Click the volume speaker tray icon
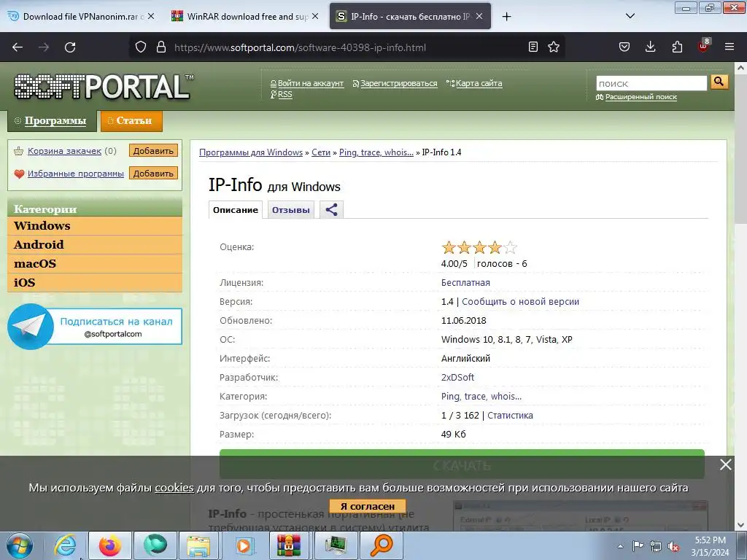The width and height of the screenshot is (747, 560). click(673, 546)
